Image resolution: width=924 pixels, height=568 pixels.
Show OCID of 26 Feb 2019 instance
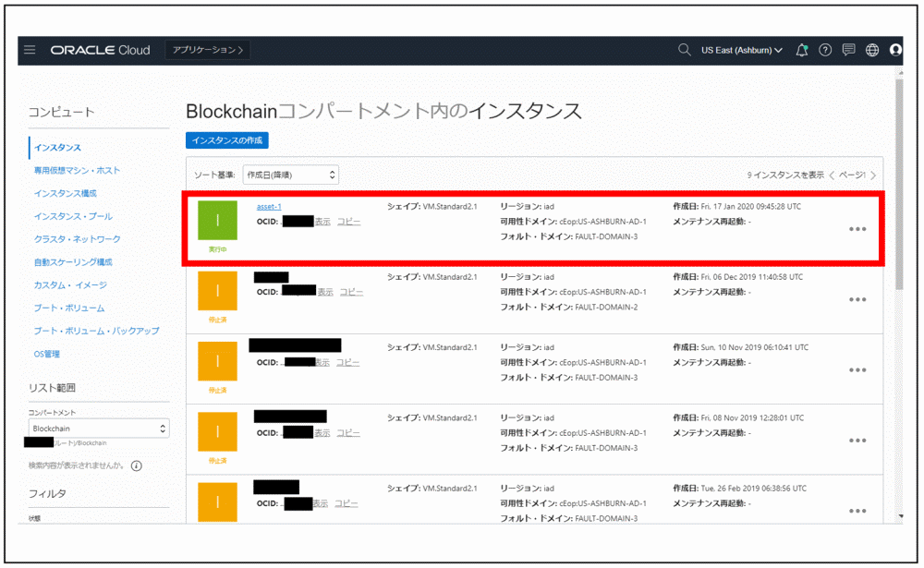point(320,503)
